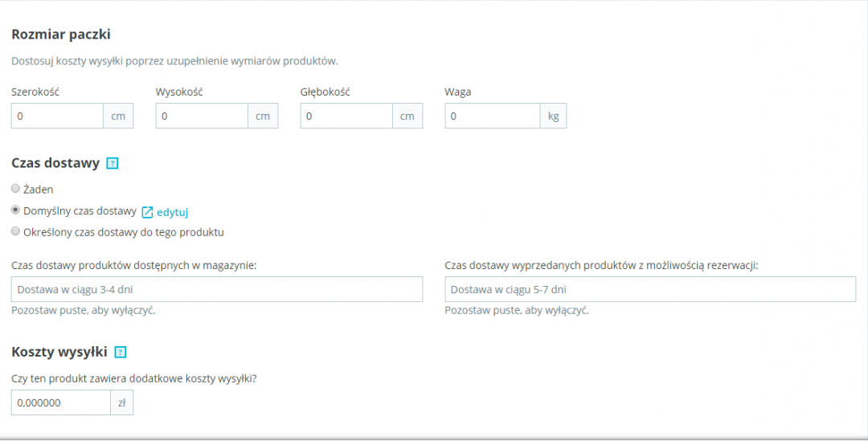Click the cm unit beside Wysokość
This screenshot has width=868, height=441.
pyautogui.click(x=263, y=116)
